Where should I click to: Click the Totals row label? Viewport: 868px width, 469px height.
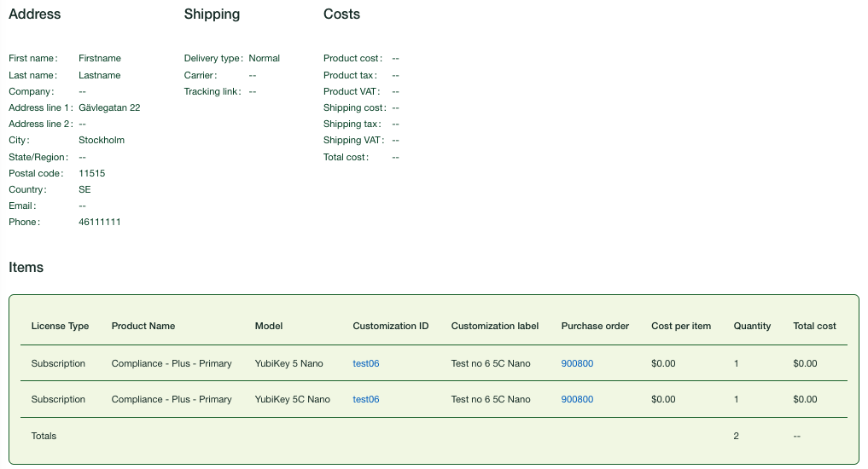pos(44,436)
